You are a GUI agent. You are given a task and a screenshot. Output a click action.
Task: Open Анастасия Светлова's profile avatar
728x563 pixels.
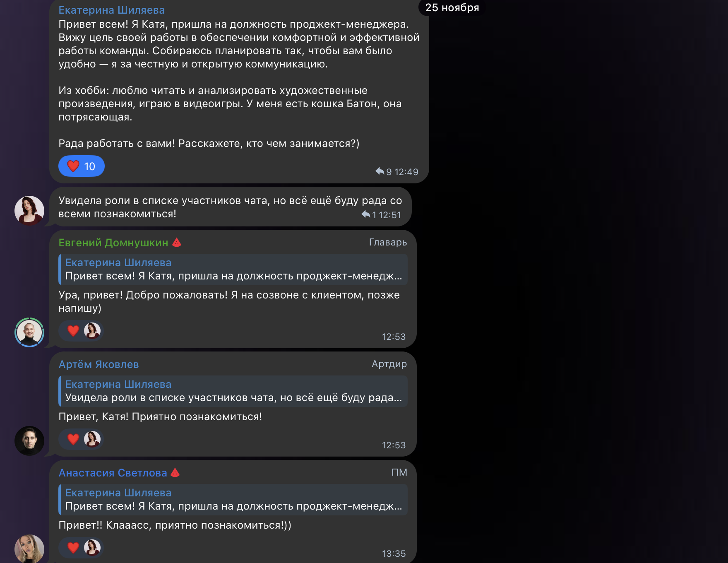[29, 549]
